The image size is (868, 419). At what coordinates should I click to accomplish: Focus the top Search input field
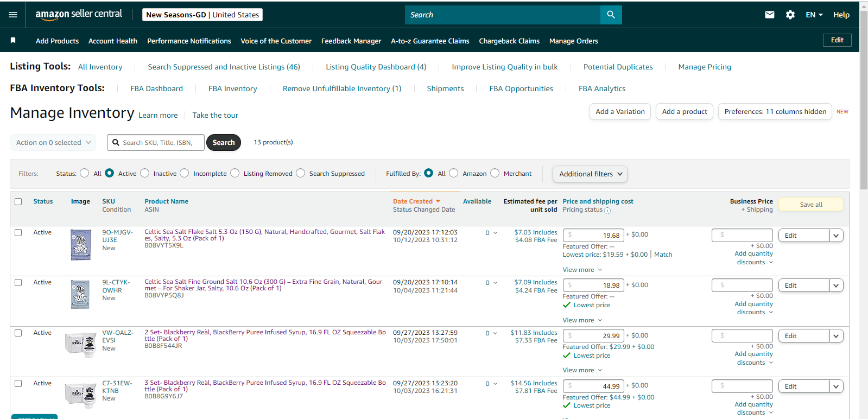pyautogui.click(x=503, y=15)
